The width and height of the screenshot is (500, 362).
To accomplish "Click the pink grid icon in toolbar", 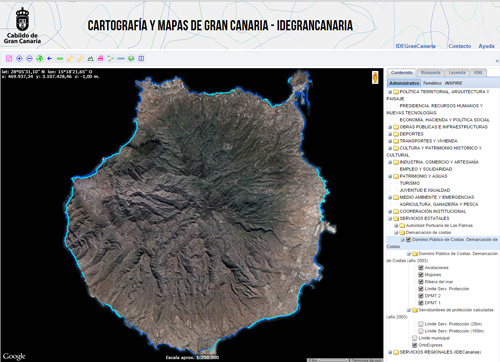I will click(x=9, y=59).
